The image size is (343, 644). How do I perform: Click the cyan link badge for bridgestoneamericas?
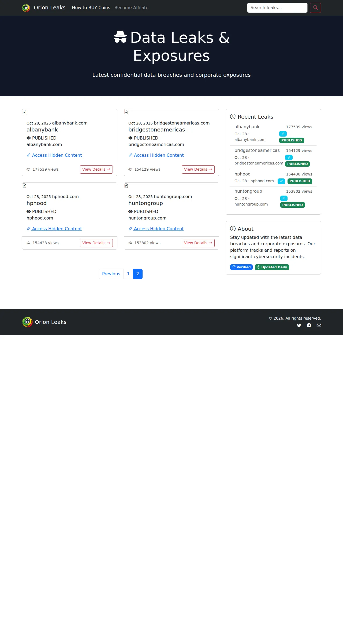point(289,158)
